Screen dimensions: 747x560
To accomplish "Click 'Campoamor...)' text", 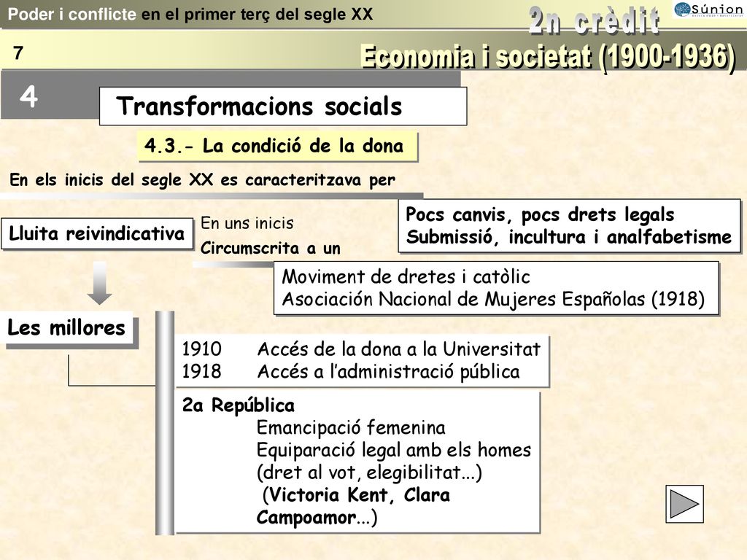I will pyautogui.click(x=317, y=518).
